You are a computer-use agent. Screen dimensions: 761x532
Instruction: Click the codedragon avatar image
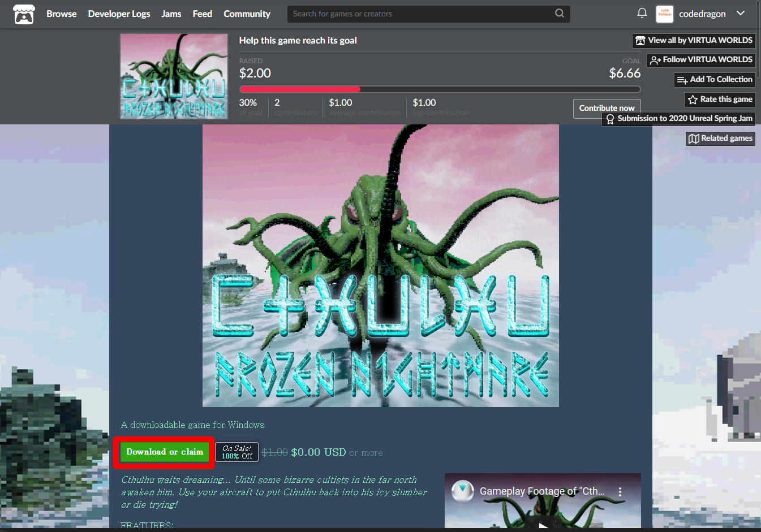(664, 14)
